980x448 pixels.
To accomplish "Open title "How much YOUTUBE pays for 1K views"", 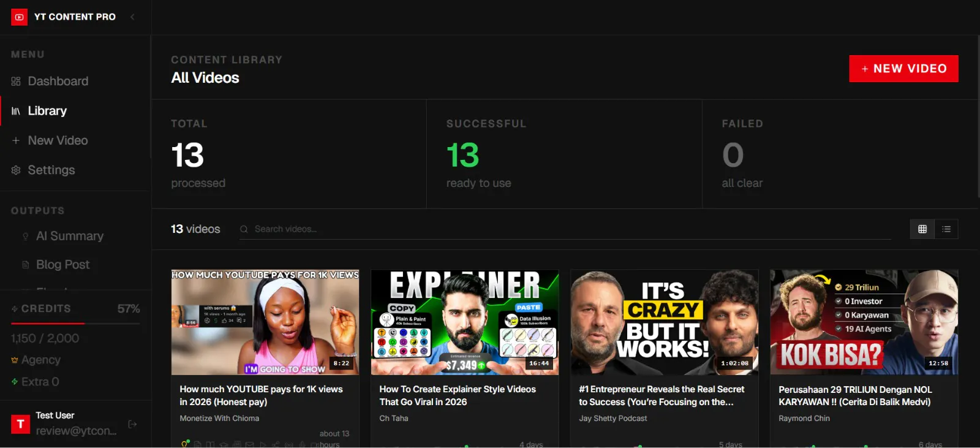I will click(x=261, y=396).
